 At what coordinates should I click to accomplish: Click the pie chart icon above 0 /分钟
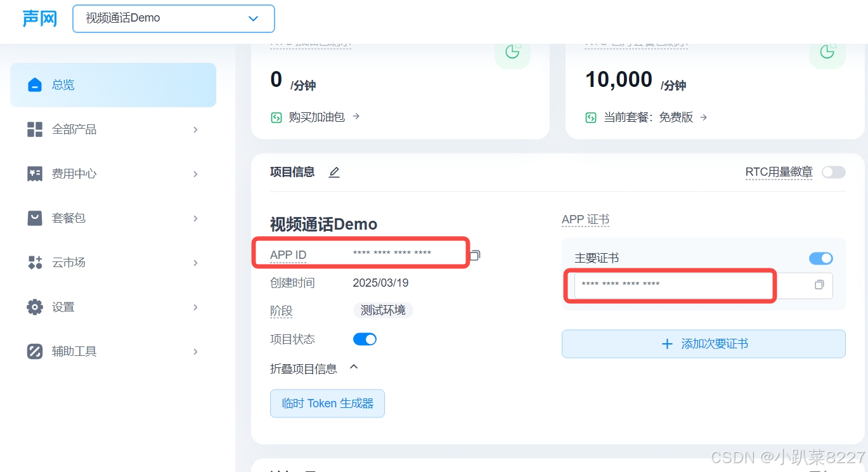tap(512, 52)
